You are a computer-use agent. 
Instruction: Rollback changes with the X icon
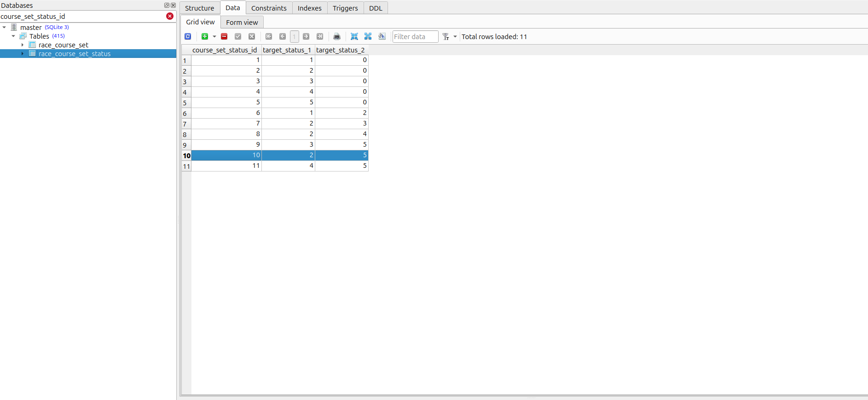click(252, 37)
